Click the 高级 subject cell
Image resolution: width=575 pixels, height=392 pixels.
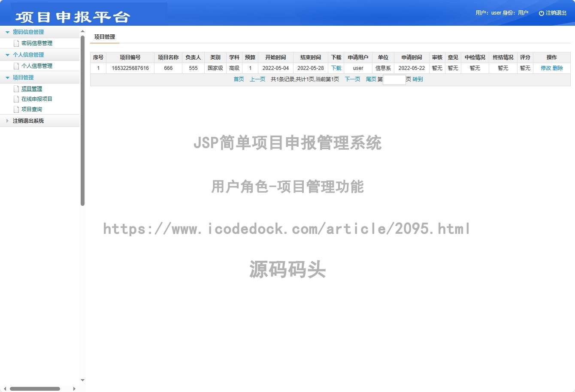coord(234,68)
